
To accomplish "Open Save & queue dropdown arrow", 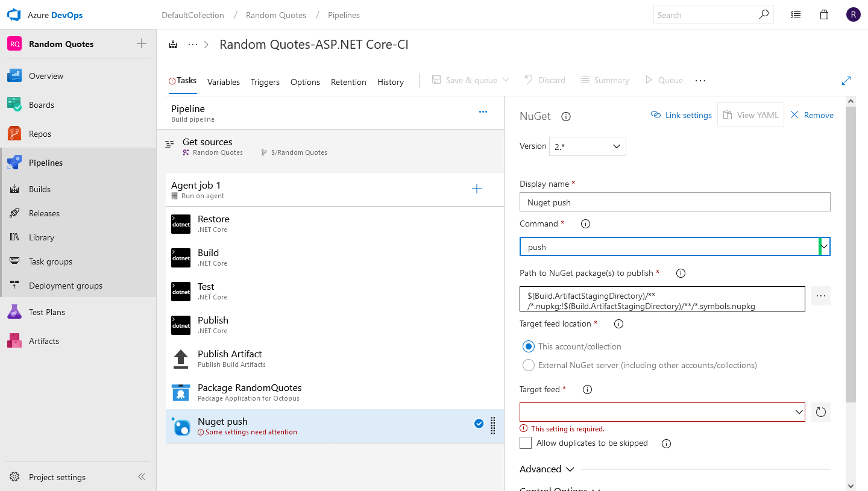I will [506, 80].
